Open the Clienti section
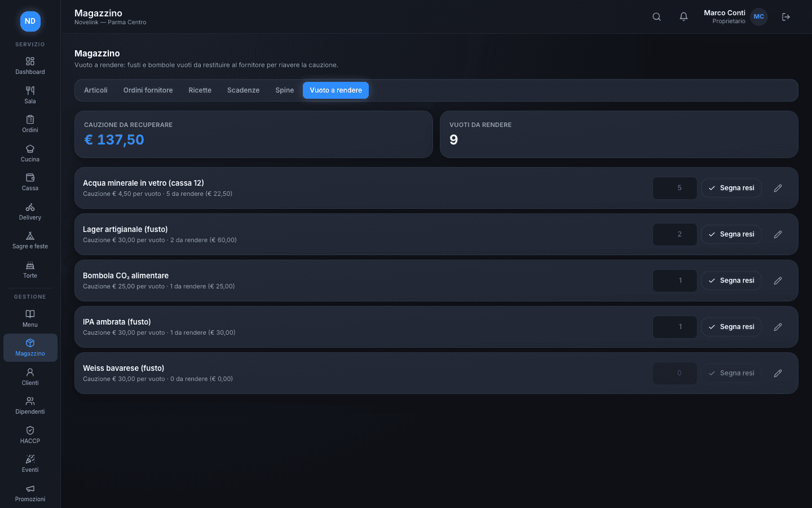 tap(30, 376)
